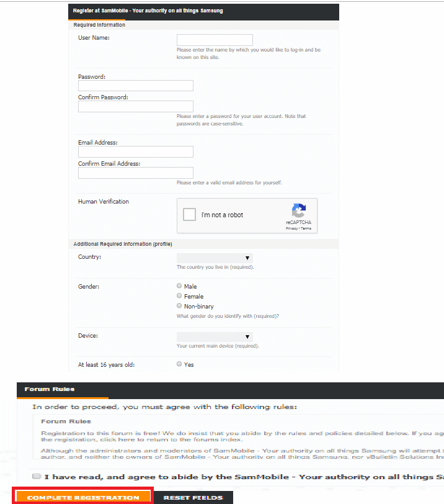Check the I'm not a robot box
Image resolution: width=444 pixels, height=504 pixels.
189,214
